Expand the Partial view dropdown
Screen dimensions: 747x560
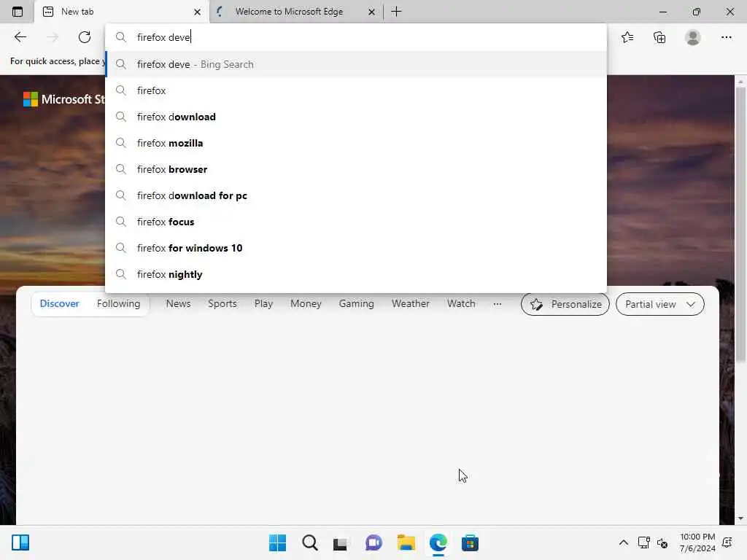coord(659,304)
